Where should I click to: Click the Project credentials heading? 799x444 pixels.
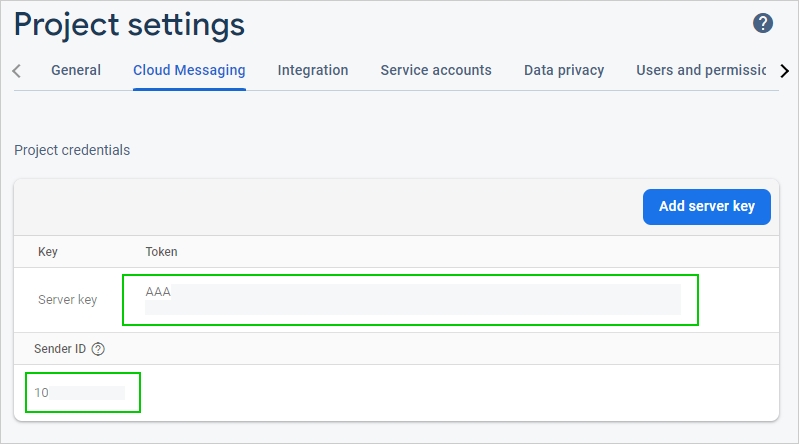coord(72,150)
